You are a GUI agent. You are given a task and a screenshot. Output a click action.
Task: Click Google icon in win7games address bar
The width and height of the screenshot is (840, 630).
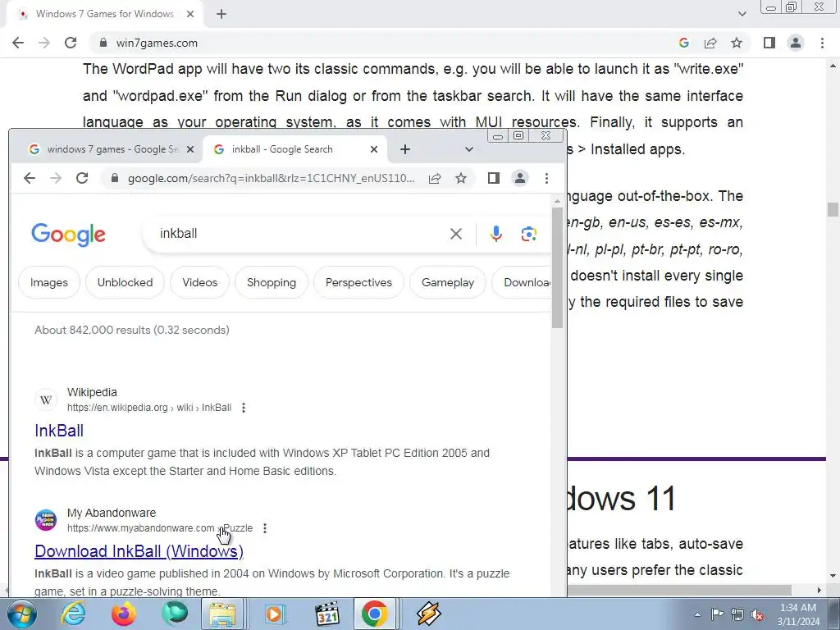click(683, 43)
